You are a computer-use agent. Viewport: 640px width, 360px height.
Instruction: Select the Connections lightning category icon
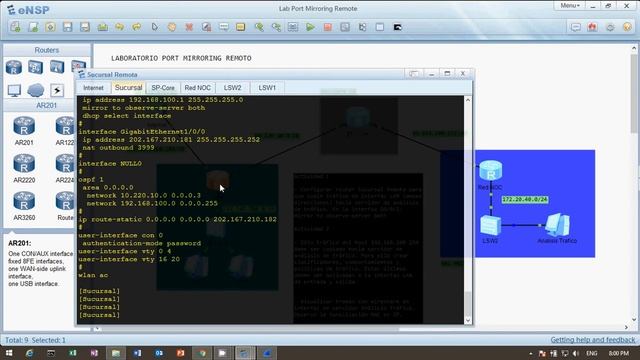coord(57,90)
